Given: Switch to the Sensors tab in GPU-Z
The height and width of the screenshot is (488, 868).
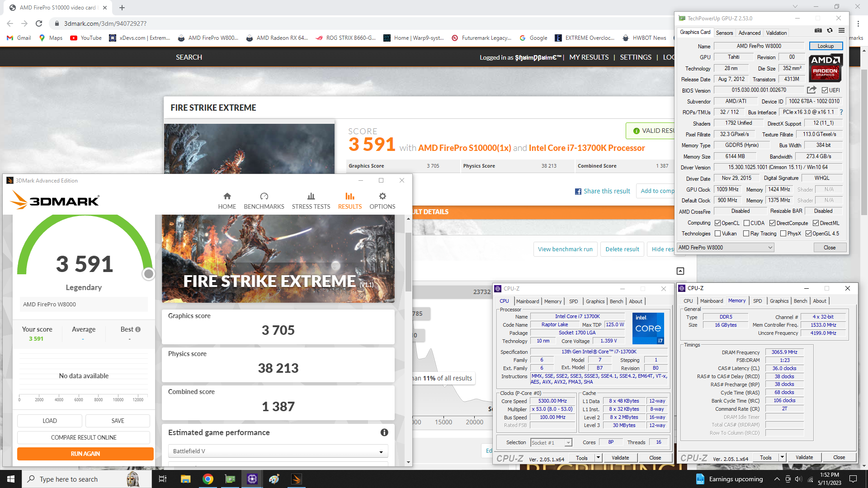Looking at the screenshot, I should (x=724, y=33).
